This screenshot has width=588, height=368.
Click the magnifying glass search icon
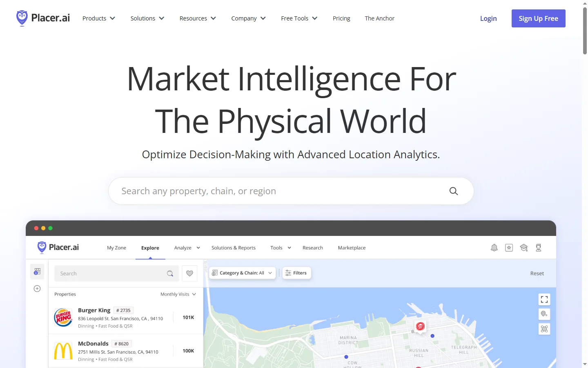pyautogui.click(x=453, y=191)
